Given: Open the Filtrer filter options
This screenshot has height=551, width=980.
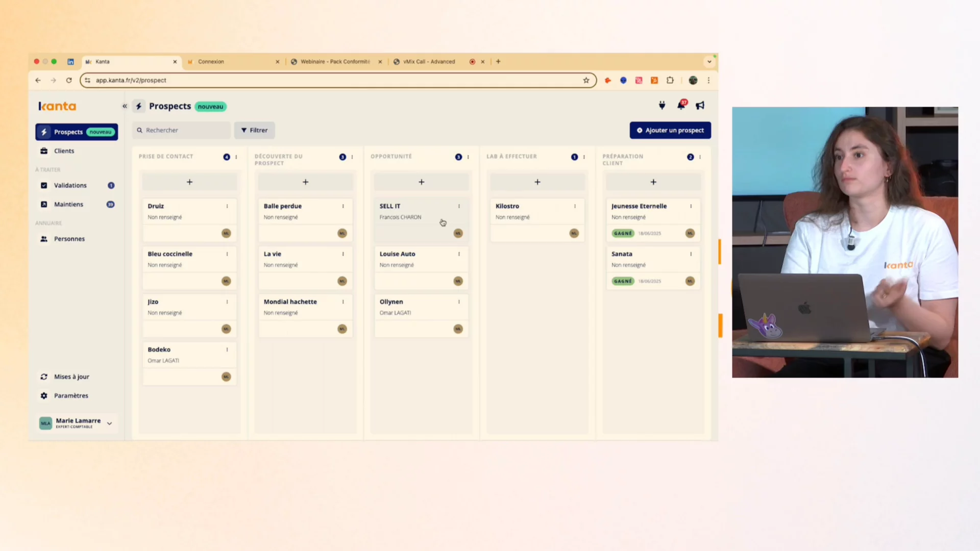Looking at the screenshot, I should tap(254, 130).
